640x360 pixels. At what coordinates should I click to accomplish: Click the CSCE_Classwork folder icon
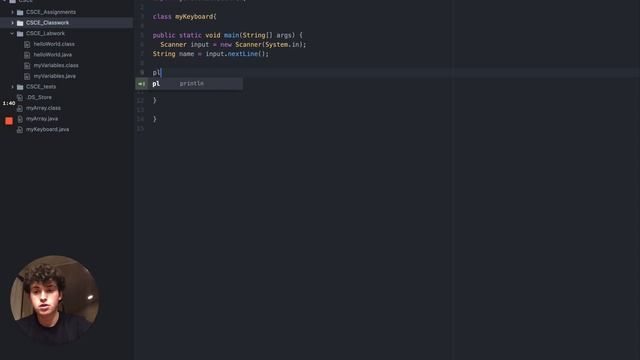[20, 23]
